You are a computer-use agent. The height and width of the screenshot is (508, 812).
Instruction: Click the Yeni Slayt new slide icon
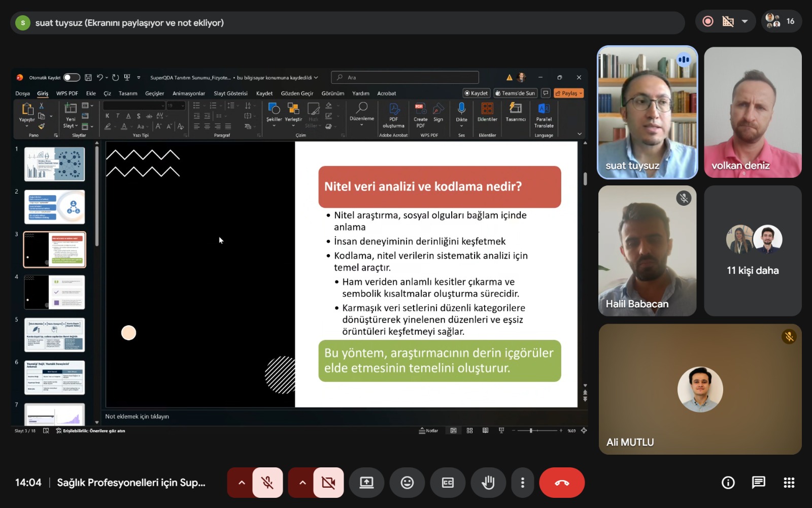[x=71, y=108]
